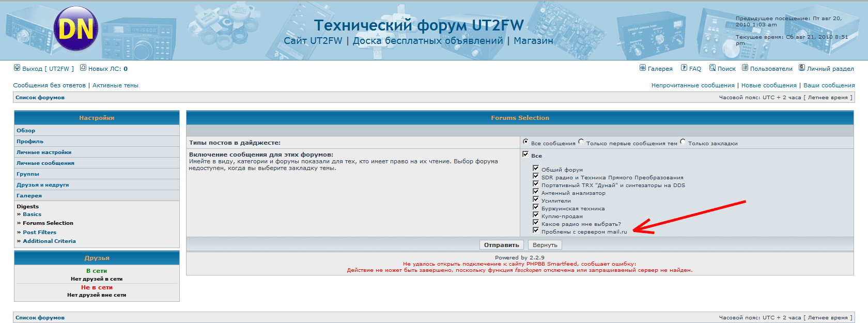Open the Галерея icon in top navigation
Image resolution: width=868 pixels, height=323 pixels.
643,68
